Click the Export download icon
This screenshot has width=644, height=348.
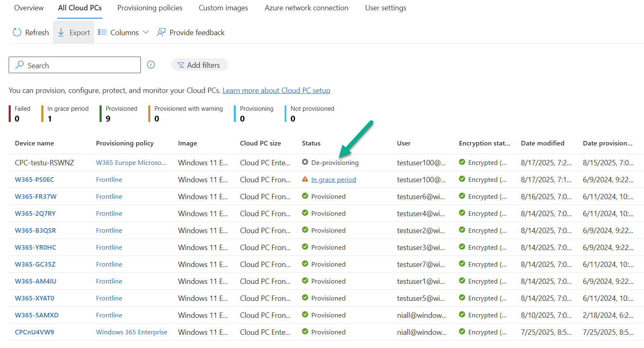(61, 32)
